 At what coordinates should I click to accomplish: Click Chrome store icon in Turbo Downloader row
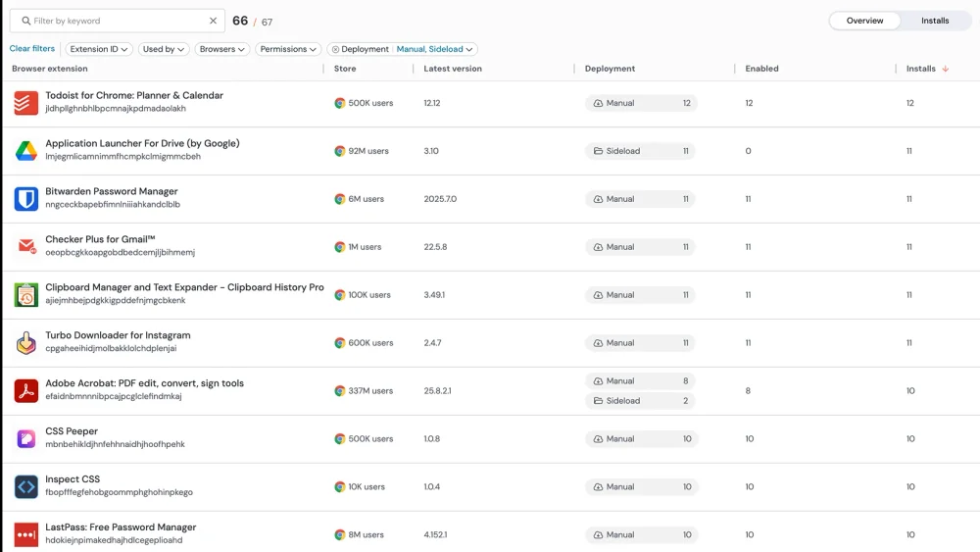(339, 343)
